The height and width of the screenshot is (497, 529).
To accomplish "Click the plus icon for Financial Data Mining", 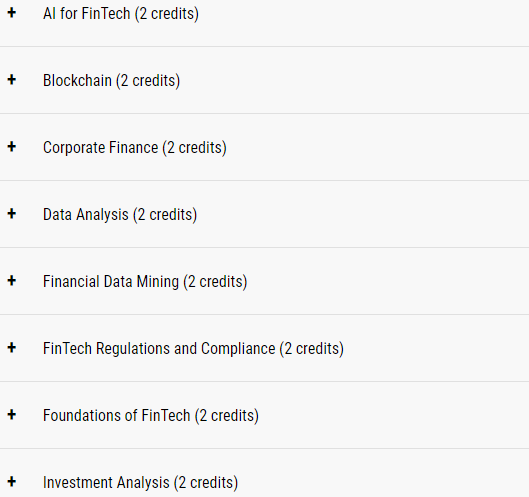I will coord(12,281).
